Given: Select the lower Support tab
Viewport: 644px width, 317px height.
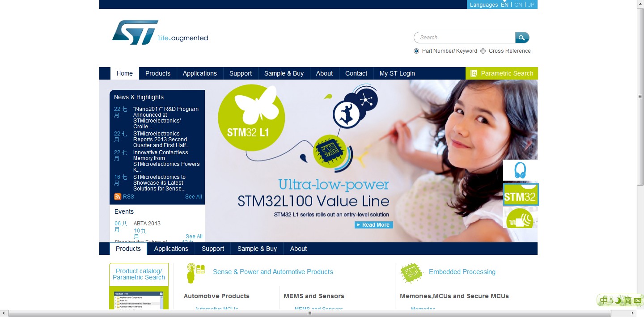Looking at the screenshot, I should coord(213,249).
